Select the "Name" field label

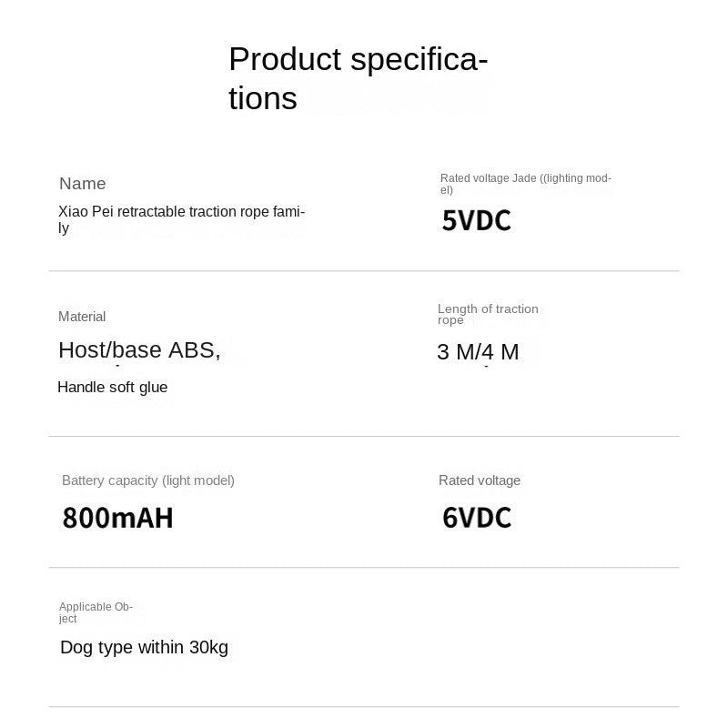83,184
